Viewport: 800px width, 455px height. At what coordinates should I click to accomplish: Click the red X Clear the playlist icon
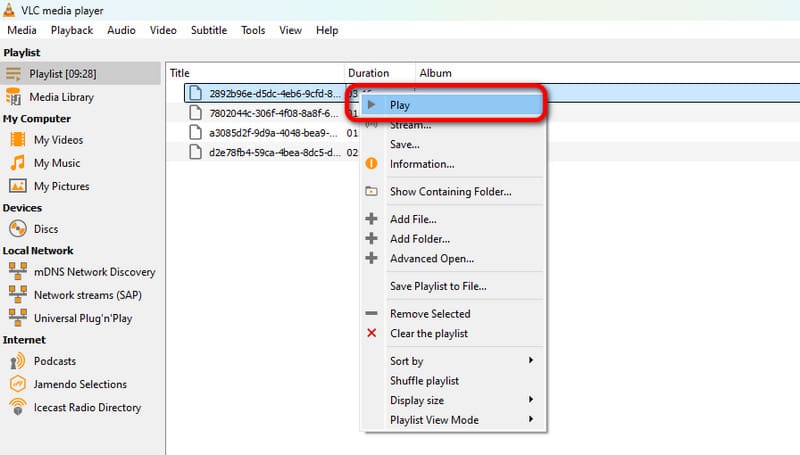[x=372, y=333]
